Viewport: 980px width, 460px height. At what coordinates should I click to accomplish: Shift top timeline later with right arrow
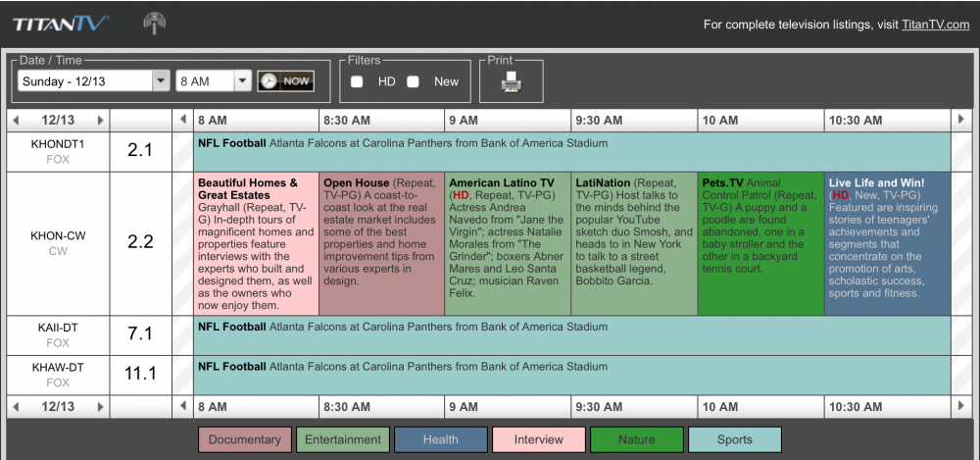click(x=962, y=120)
